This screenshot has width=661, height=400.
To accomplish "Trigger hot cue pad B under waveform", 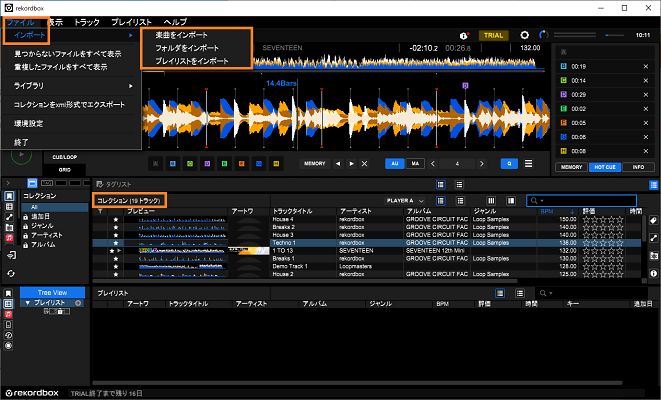I will click(172, 164).
